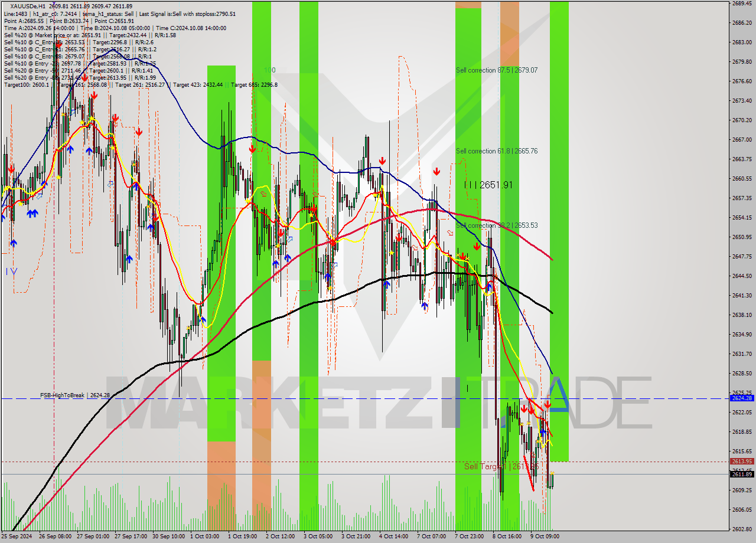Click the 2 Oct 12:00 time label

coord(282,537)
